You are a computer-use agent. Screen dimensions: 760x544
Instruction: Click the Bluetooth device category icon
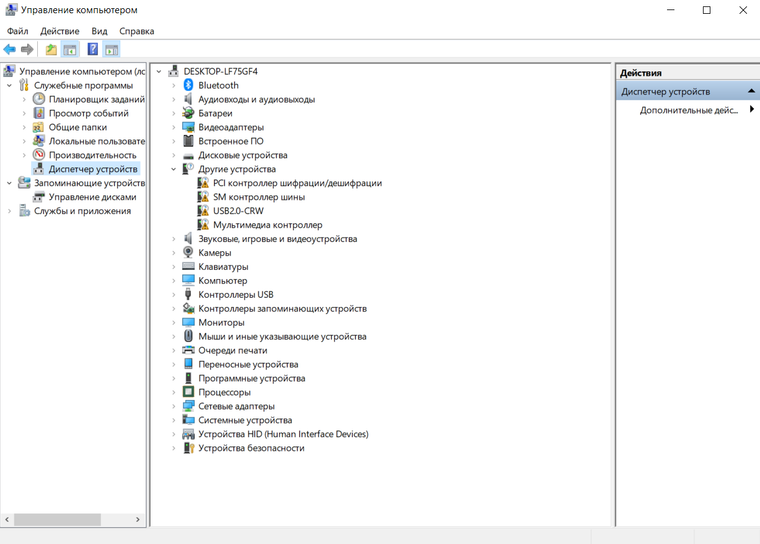point(189,85)
